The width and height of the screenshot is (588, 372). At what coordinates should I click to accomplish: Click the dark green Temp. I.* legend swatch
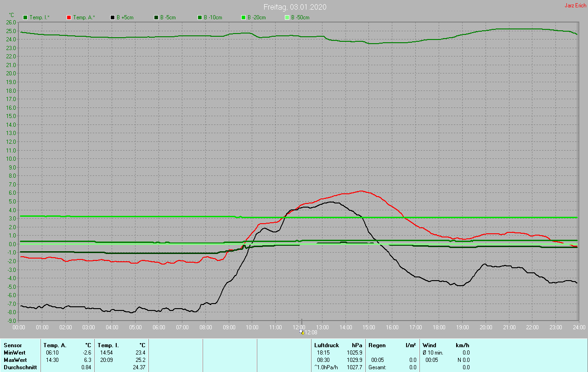[x=25, y=17]
